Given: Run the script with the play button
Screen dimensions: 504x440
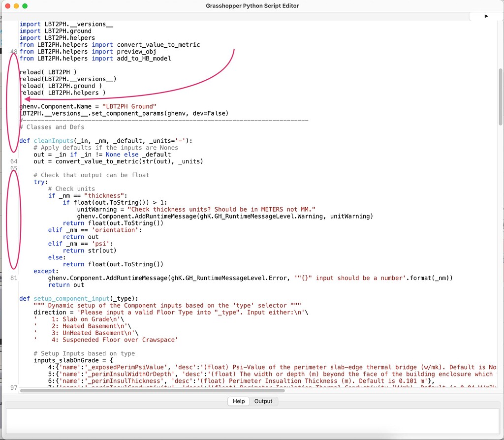Looking at the screenshot, I should tap(486, 16).
